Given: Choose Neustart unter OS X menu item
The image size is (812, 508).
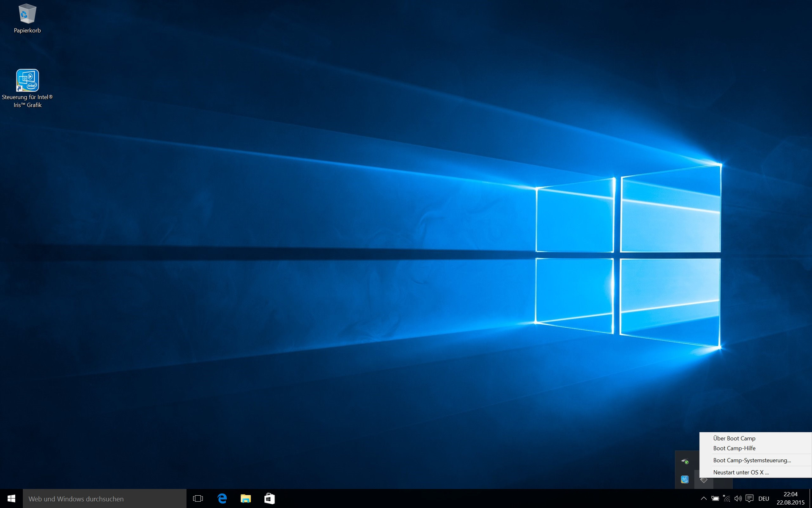Looking at the screenshot, I should (741, 472).
